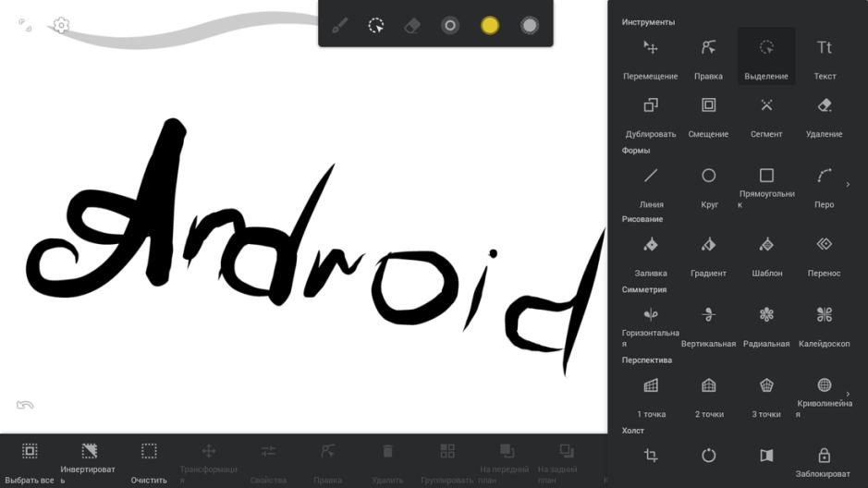Select the Текст text tool
This screenshot has height=488, width=868.
pyautogui.click(x=825, y=56)
